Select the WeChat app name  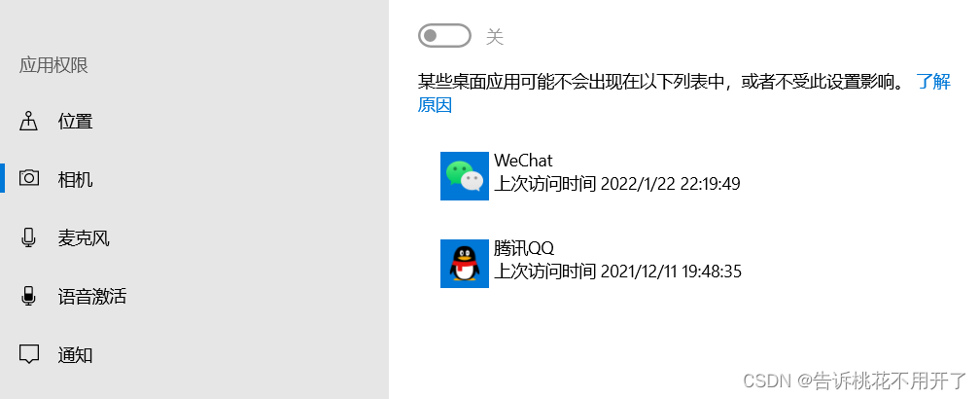[x=523, y=161]
